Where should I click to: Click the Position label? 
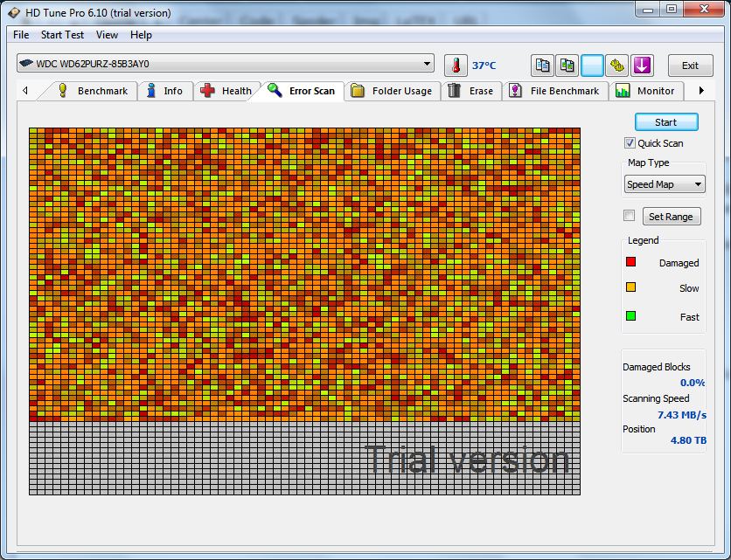pyautogui.click(x=638, y=429)
